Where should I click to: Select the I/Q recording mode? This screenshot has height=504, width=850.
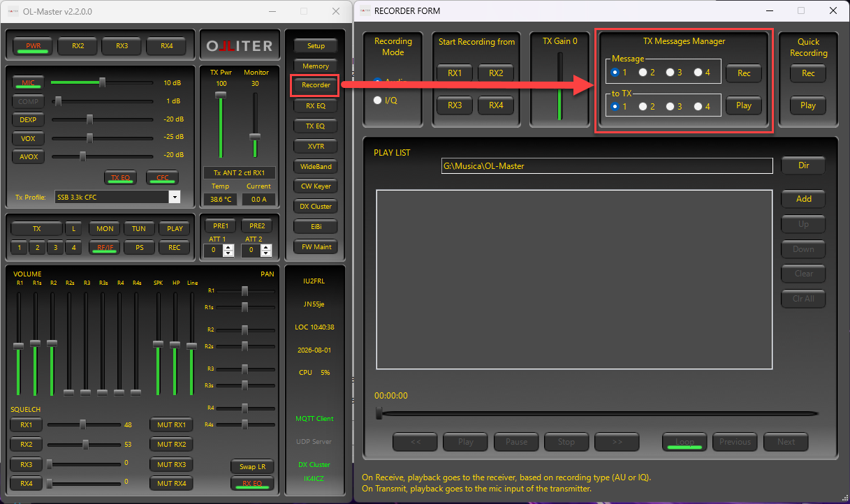(x=378, y=100)
